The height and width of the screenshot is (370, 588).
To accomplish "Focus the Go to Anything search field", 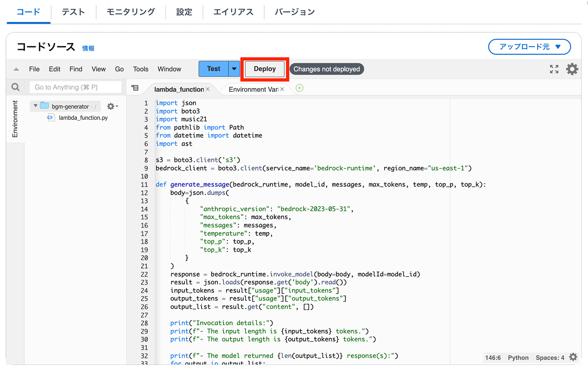I will tap(76, 87).
